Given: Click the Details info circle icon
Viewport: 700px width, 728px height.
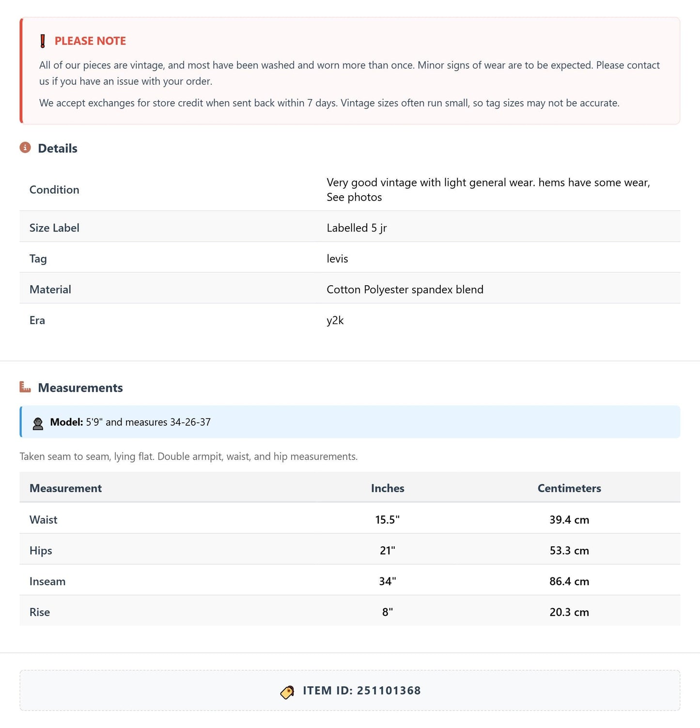Looking at the screenshot, I should click(25, 148).
